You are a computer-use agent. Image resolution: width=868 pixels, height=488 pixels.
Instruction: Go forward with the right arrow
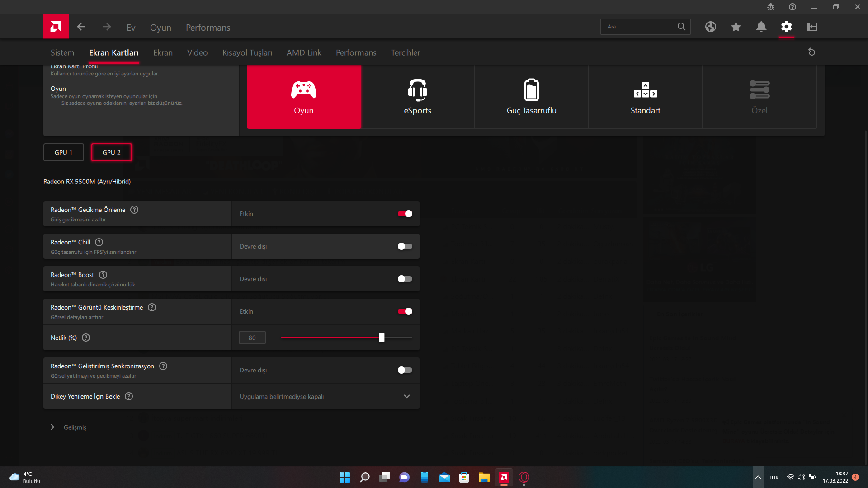click(x=107, y=27)
